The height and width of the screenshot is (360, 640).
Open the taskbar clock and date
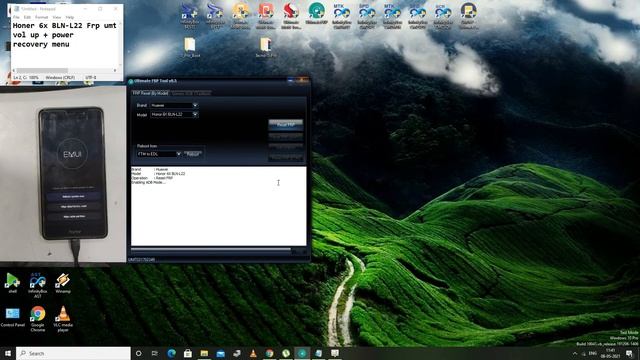(611, 353)
